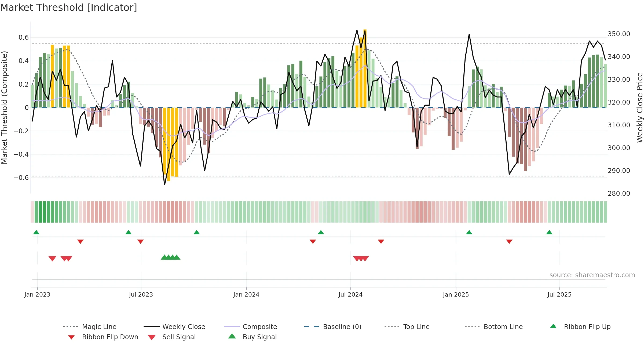Image resolution: width=644 pixels, height=362 pixels.
Task: Toggle the Buy Signal legend entry
Action: coord(252,337)
